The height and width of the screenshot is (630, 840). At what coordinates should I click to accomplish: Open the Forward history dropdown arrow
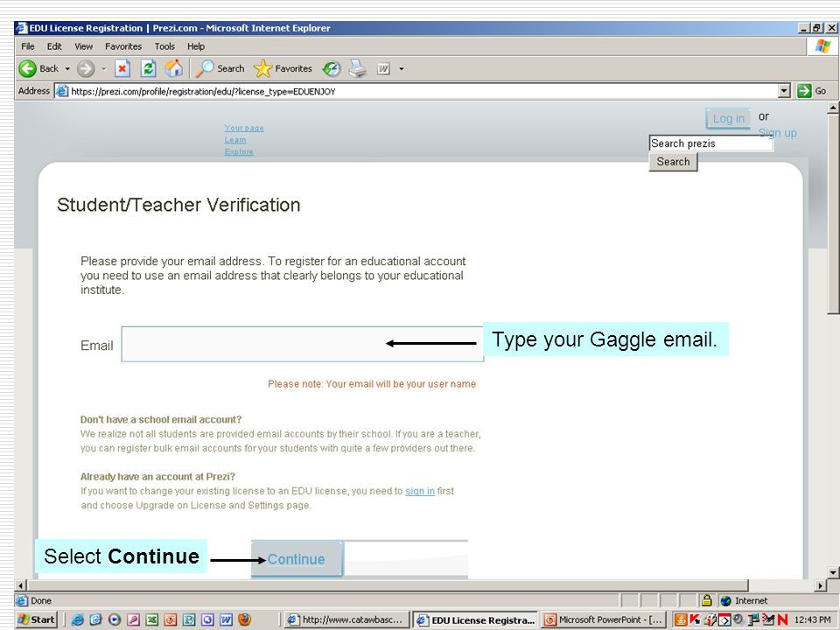(104, 69)
